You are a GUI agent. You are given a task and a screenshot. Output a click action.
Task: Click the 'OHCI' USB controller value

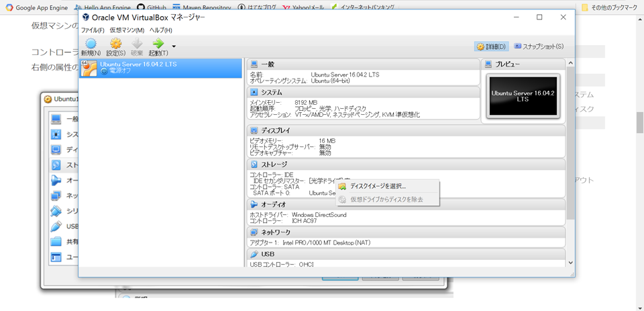(306, 264)
